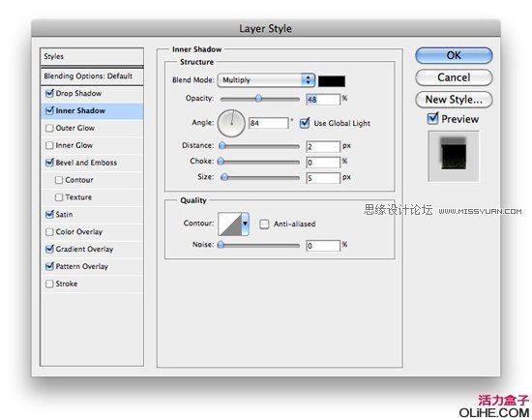Toggle the Gradient Overlay checkbox

[x=49, y=249]
